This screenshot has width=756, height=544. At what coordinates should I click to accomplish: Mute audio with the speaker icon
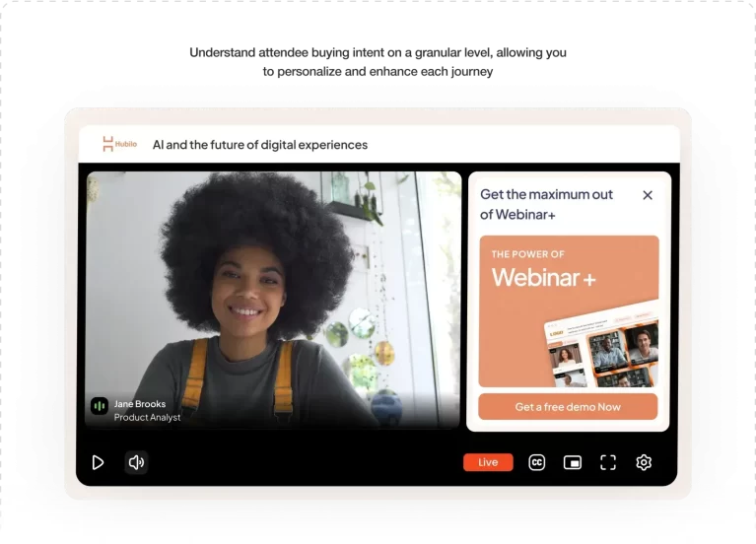pyautogui.click(x=136, y=462)
